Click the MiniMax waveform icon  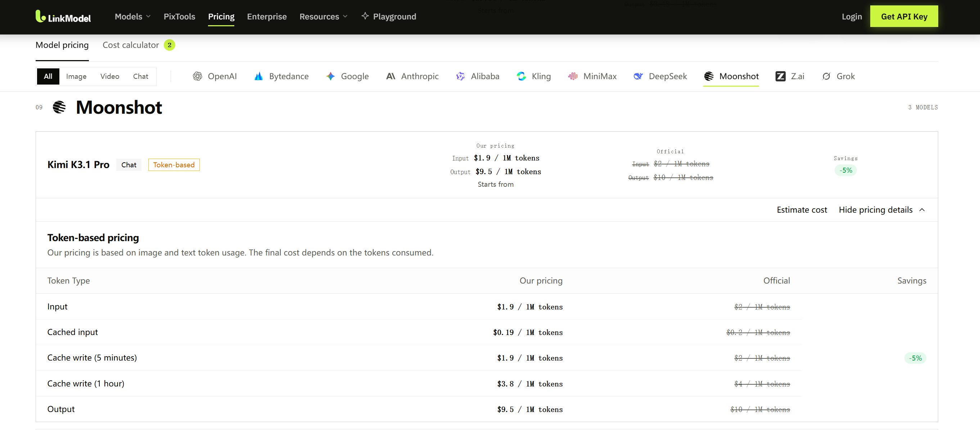pos(573,76)
